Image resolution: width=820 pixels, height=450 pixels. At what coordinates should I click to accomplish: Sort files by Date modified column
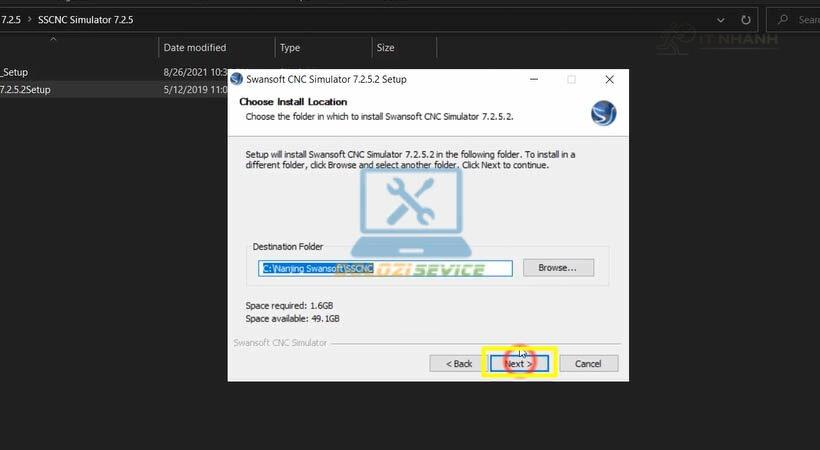195,48
